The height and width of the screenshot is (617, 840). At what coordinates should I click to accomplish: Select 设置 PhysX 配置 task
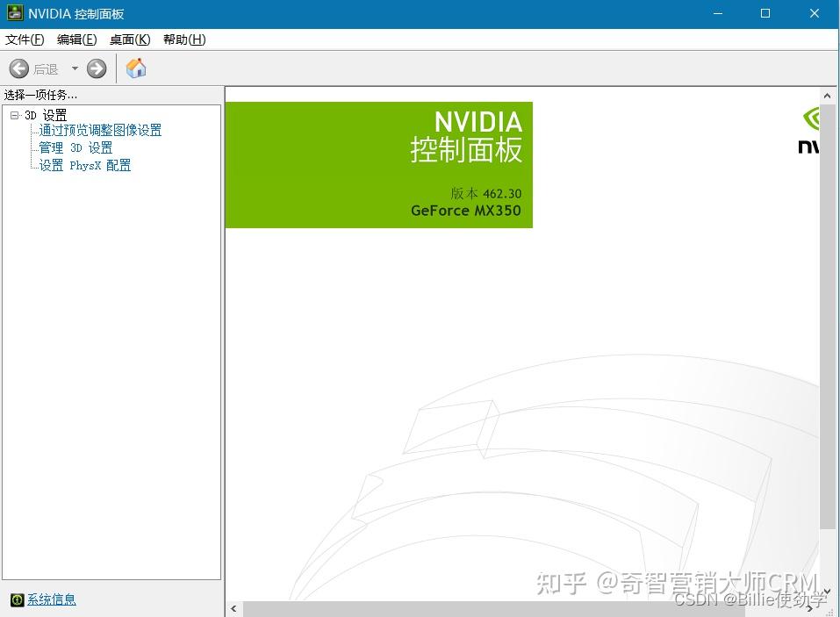pos(83,165)
